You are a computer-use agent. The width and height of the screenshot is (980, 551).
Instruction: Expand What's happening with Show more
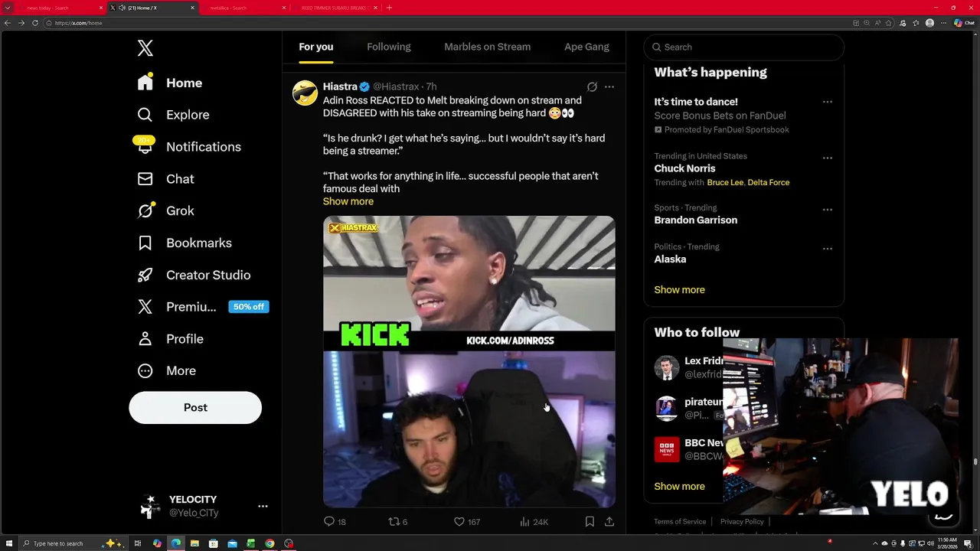(x=680, y=290)
